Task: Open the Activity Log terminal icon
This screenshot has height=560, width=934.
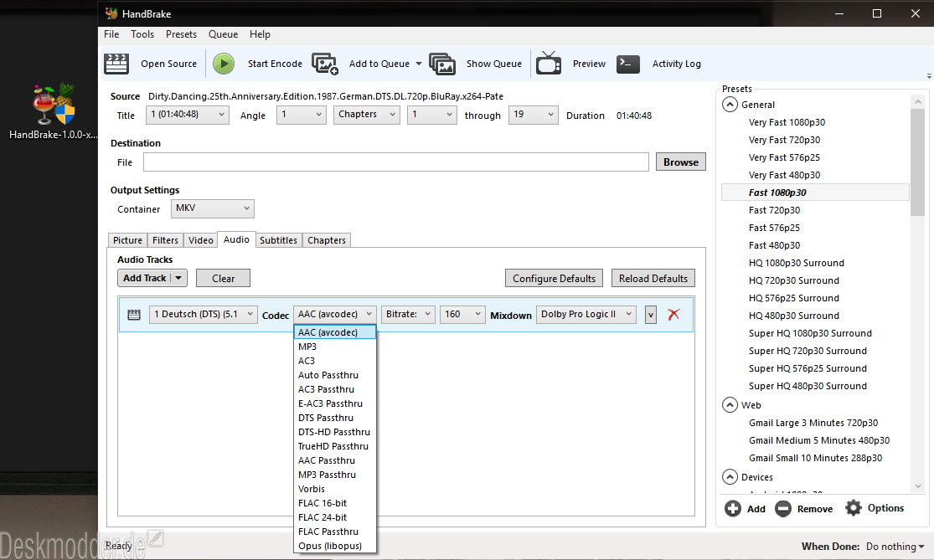Action: (x=627, y=64)
